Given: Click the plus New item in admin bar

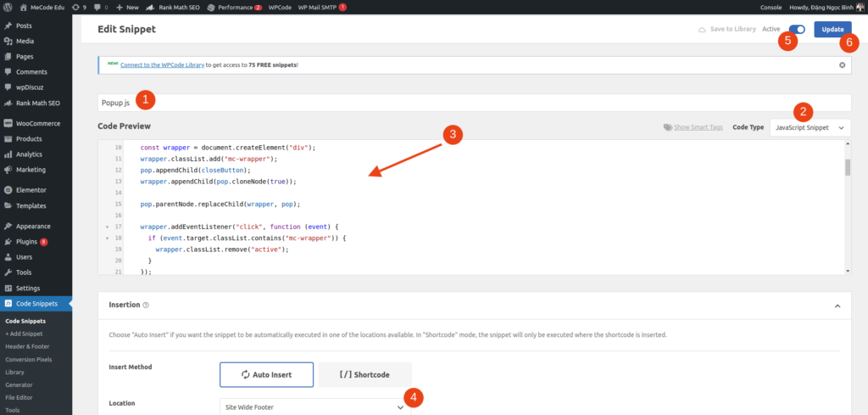Looking at the screenshot, I should 127,7.
